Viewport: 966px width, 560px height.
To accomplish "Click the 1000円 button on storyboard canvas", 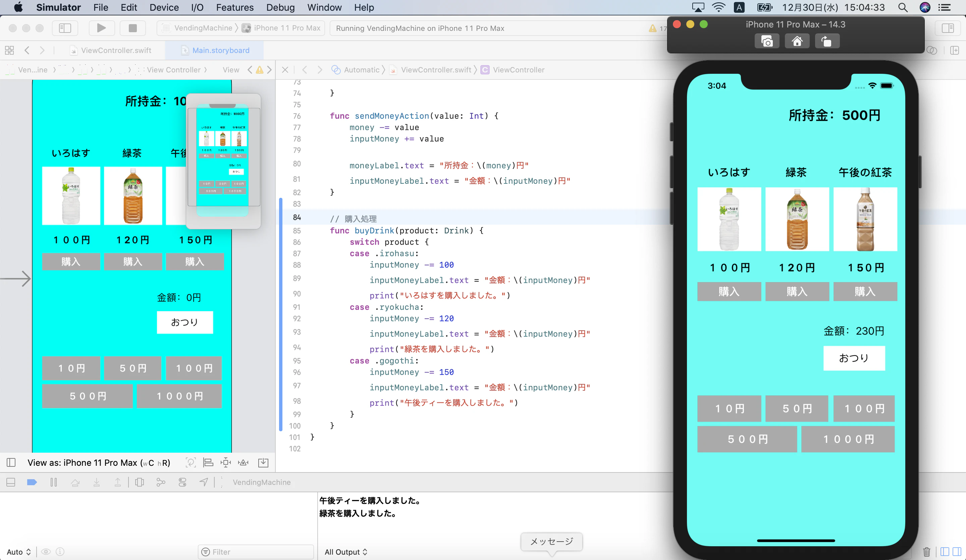I will (179, 396).
